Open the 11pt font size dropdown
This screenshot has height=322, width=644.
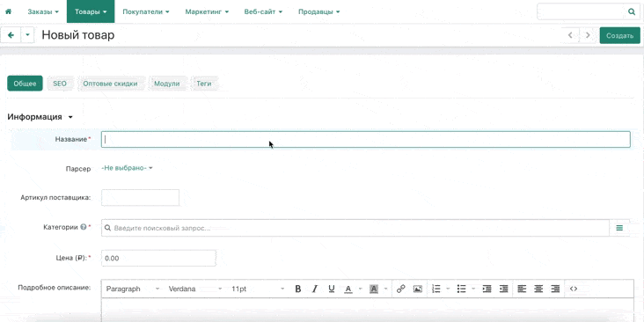point(258,289)
